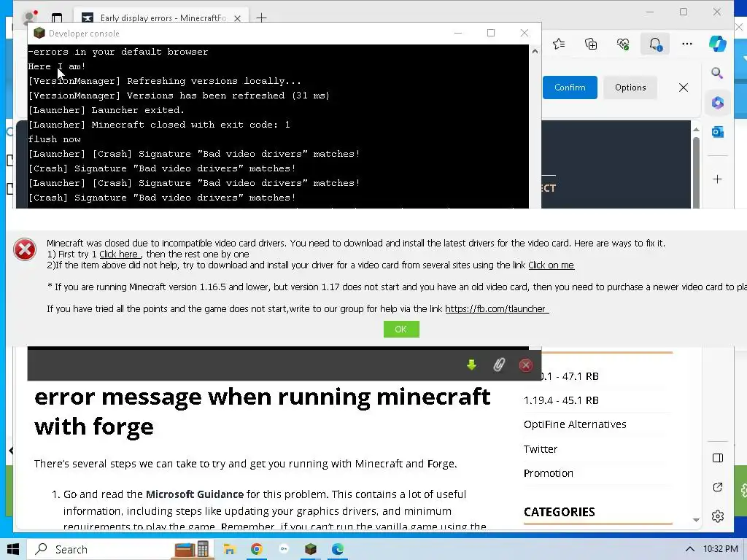This screenshot has width=747, height=560.
Task: Click green download arrow in Developer console
Action: coord(471,365)
